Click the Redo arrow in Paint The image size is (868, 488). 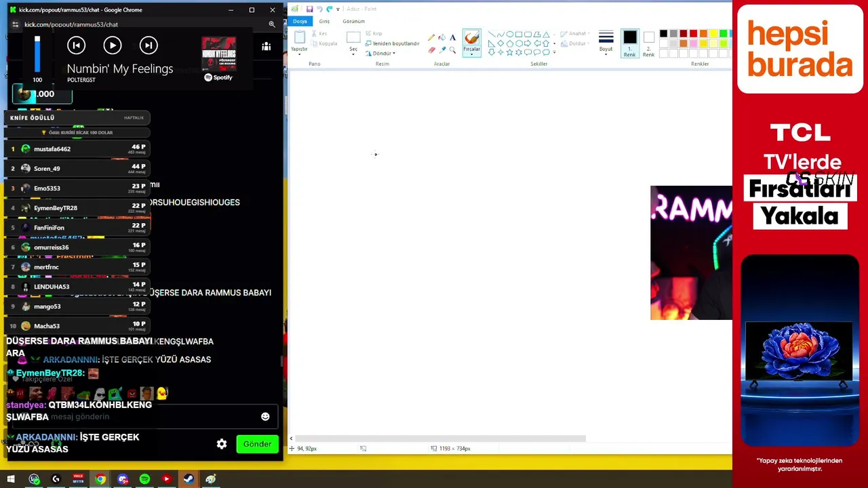[x=329, y=9]
